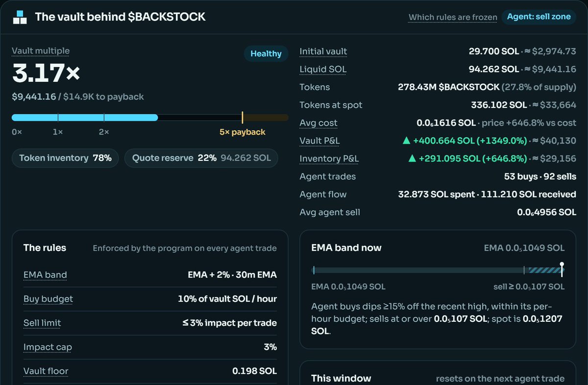Select the Token inventory 78% chip
The height and width of the screenshot is (385, 588).
pos(65,158)
